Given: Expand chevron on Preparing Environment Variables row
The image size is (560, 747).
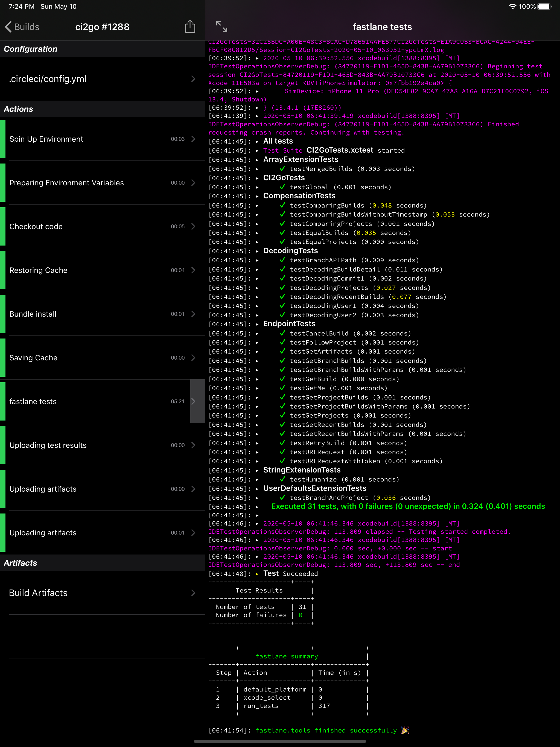Looking at the screenshot, I should point(193,183).
